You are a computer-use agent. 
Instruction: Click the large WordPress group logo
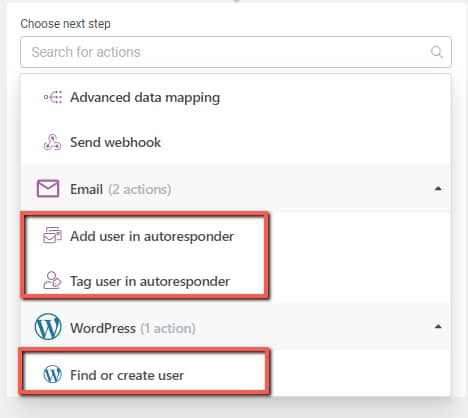[48, 327]
